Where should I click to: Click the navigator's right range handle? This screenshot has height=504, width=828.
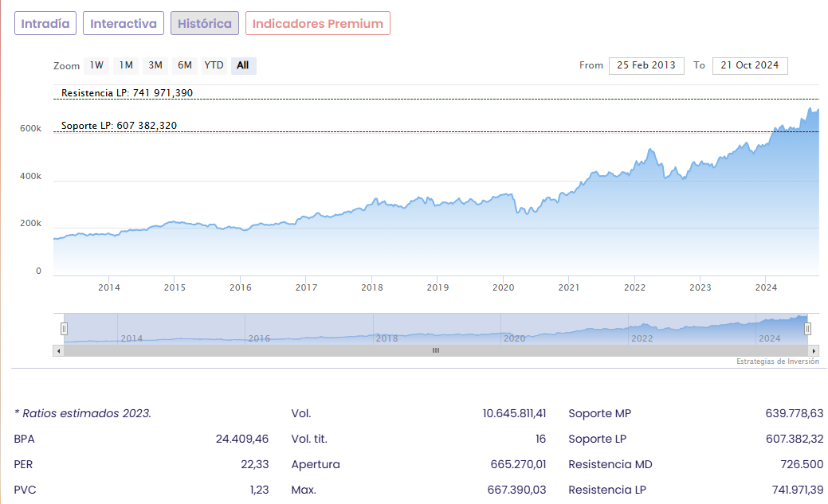coord(807,328)
